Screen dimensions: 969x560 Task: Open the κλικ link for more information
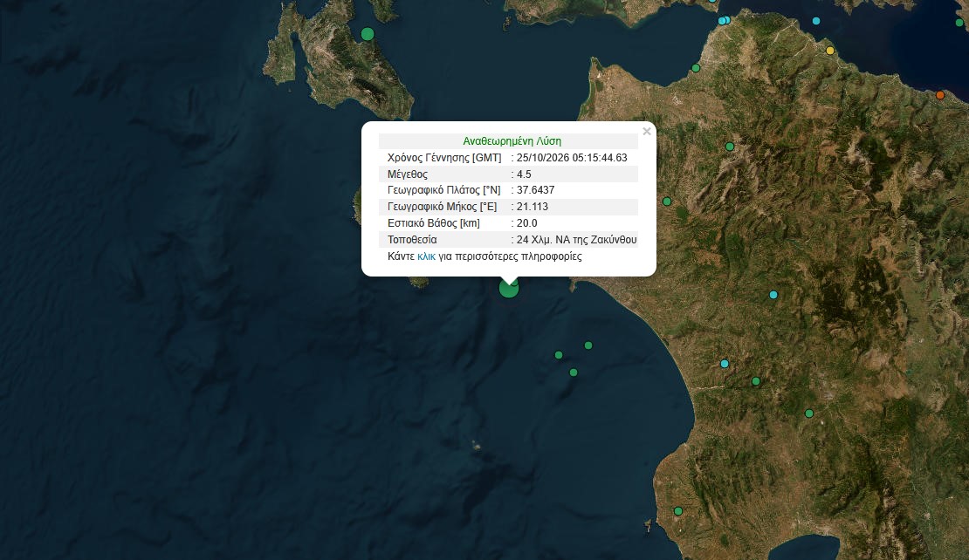[426, 256]
